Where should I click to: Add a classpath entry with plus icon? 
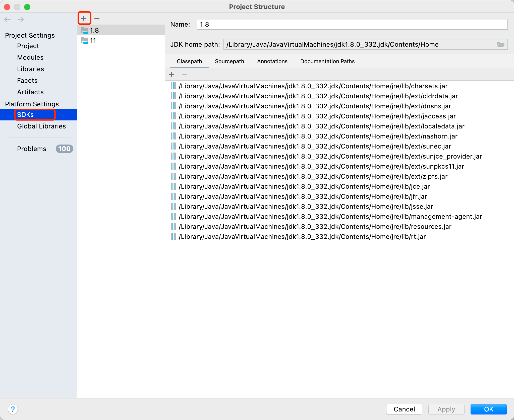(x=172, y=74)
